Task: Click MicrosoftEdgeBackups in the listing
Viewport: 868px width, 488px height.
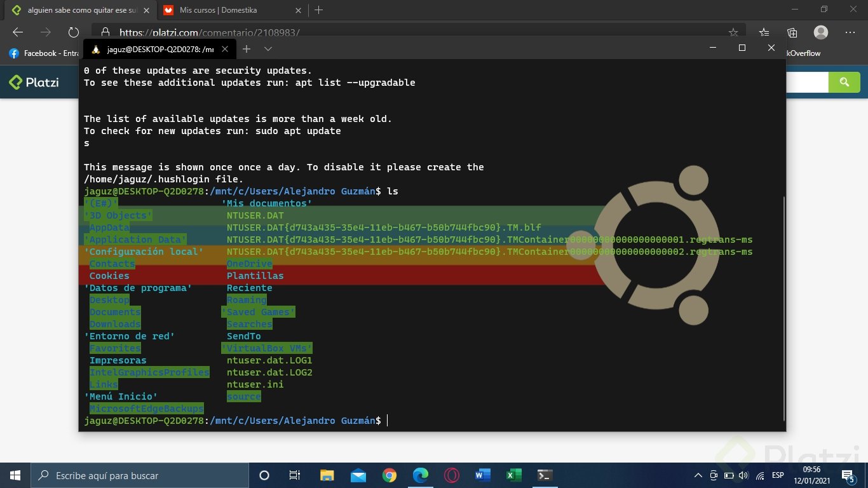Action: point(147,409)
